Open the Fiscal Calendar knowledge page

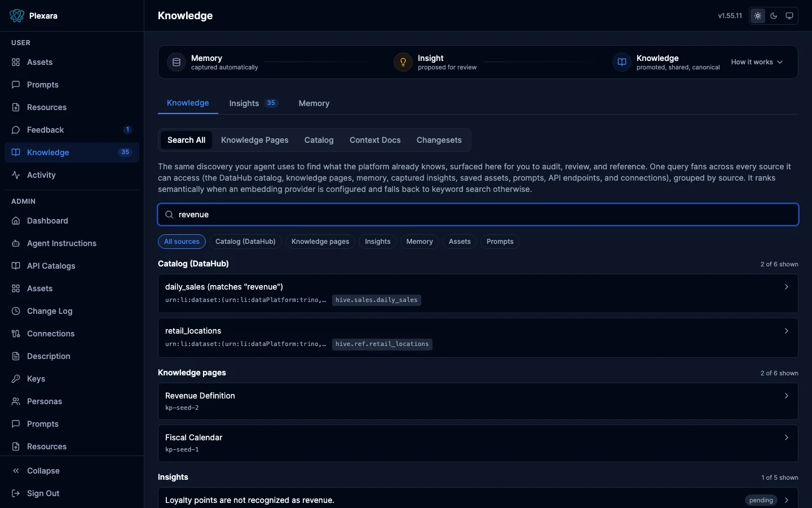tap(478, 443)
